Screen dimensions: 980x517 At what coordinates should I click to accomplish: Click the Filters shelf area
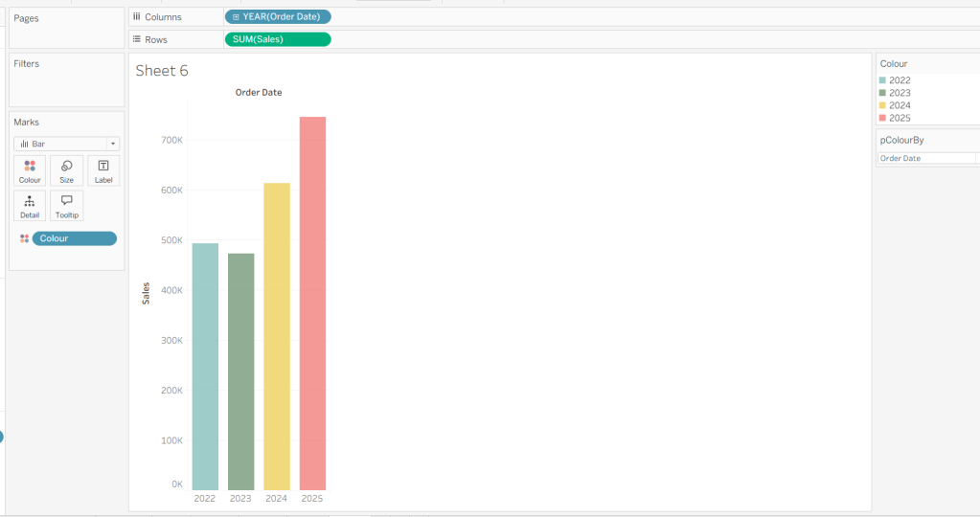pyautogui.click(x=66, y=86)
